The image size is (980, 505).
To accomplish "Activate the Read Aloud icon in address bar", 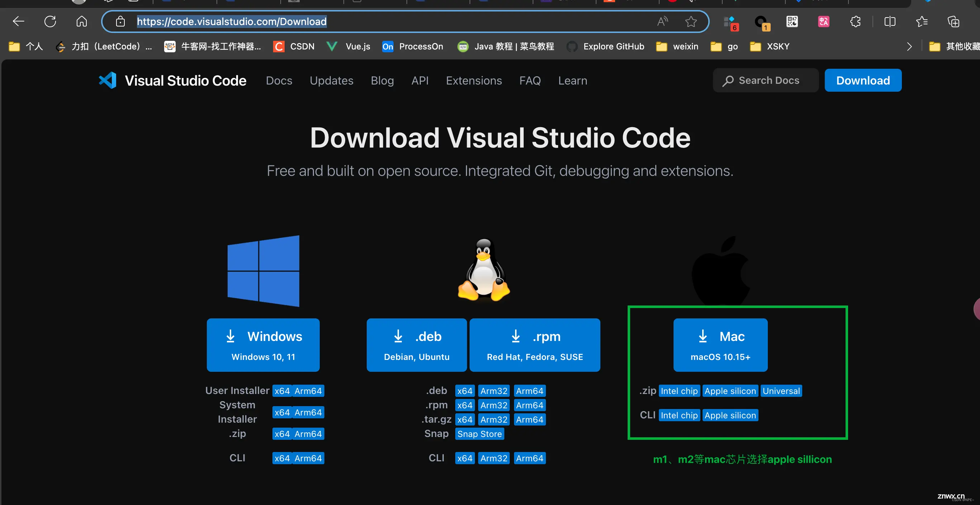I will click(662, 21).
